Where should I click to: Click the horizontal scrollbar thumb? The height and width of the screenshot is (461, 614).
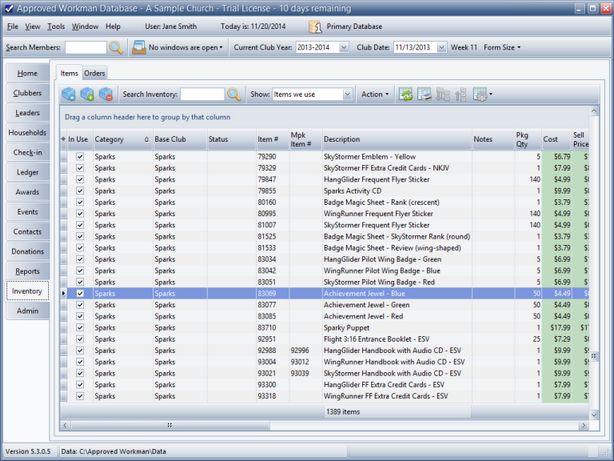[x=170, y=425]
